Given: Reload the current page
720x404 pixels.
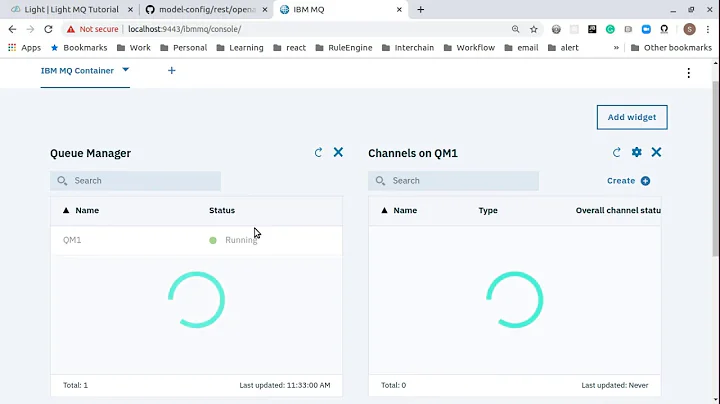Looking at the screenshot, I should 48,29.
